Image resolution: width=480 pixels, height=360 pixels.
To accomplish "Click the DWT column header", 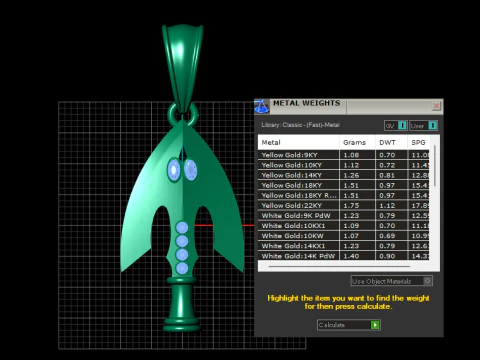I will (x=391, y=142).
